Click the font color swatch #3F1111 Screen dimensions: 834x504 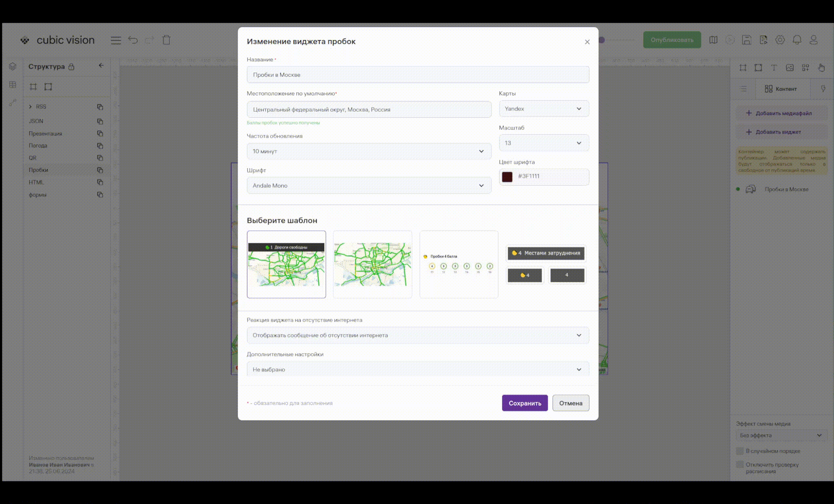click(x=507, y=177)
